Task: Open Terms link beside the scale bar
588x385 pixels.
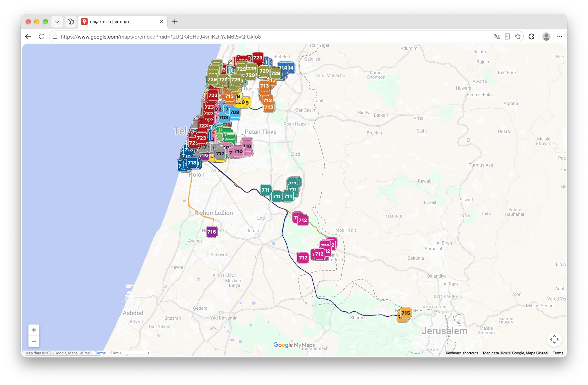Action: (x=100, y=353)
